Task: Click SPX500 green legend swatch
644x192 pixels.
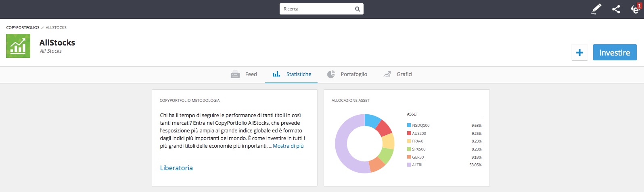Action: pyautogui.click(x=409, y=149)
